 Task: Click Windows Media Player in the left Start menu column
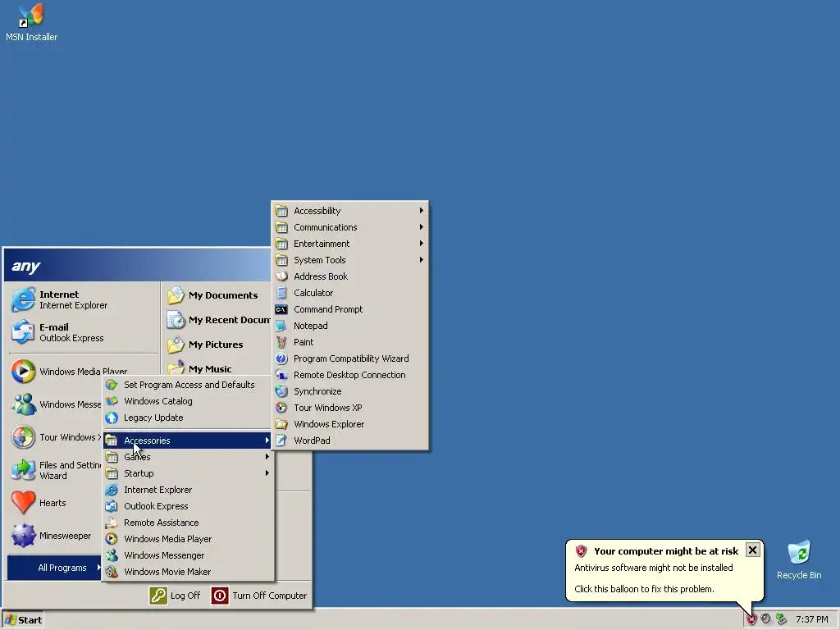[x=69, y=372]
